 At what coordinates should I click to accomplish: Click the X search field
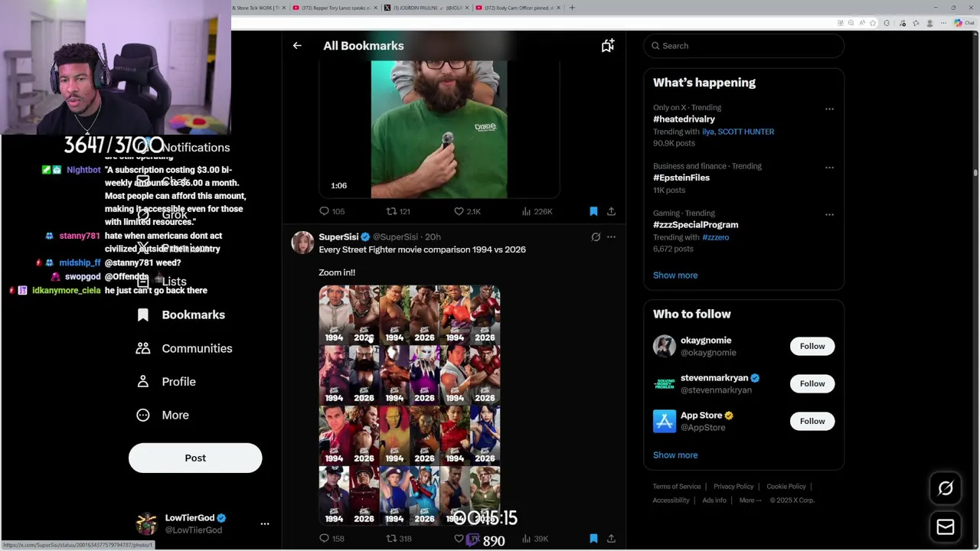tap(743, 46)
